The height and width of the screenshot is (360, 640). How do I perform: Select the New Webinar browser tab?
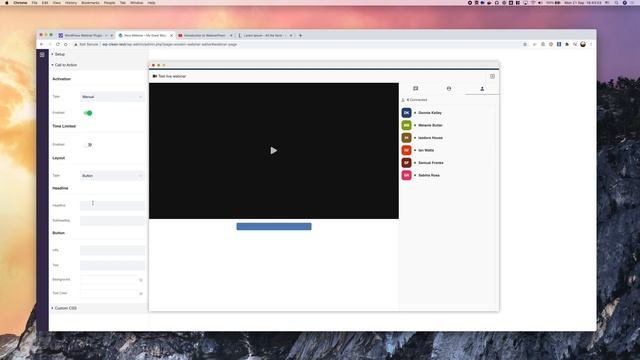(x=145, y=36)
